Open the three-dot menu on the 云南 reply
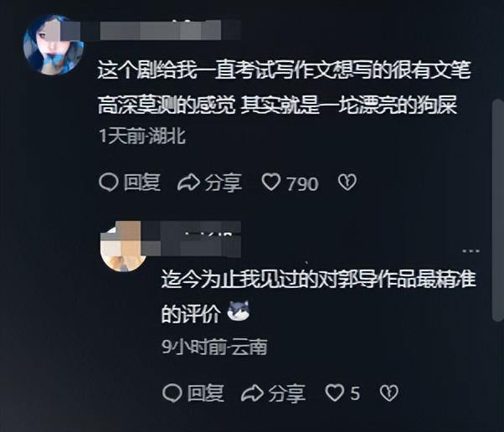 tap(471, 250)
